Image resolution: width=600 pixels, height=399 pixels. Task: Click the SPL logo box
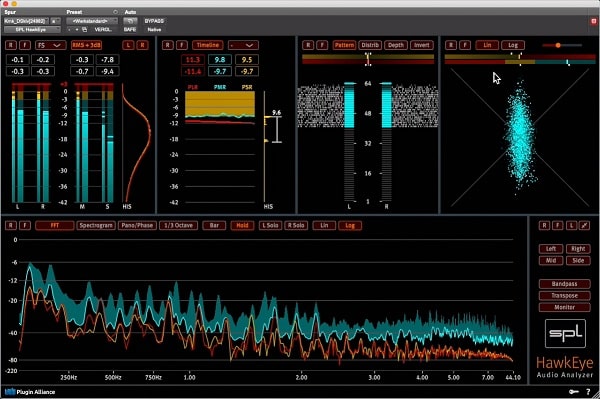click(565, 334)
